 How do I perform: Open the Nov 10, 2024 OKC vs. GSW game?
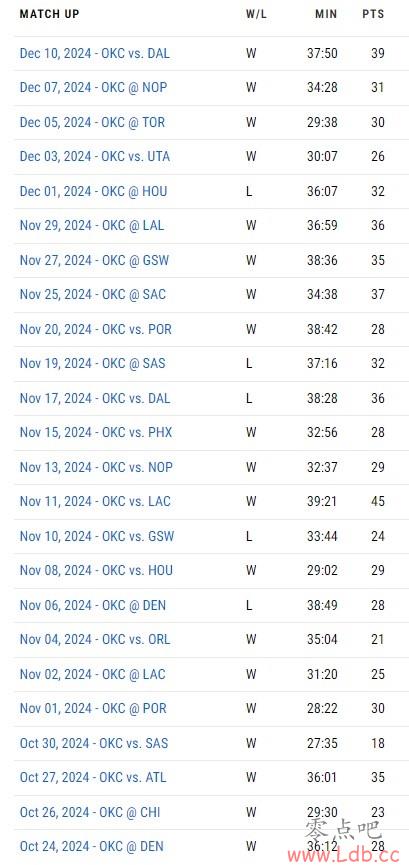tap(97, 536)
